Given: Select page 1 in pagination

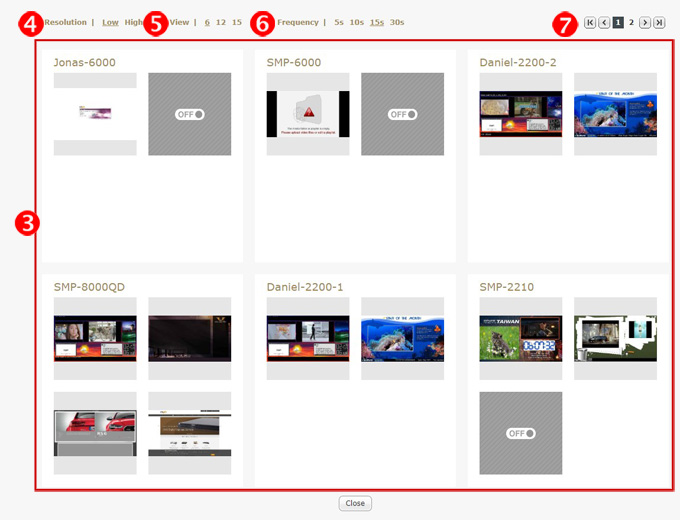Looking at the screenshot, I should click(618, 22).
